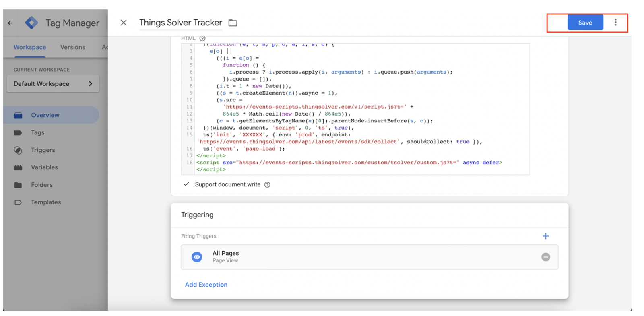The height and width of the screenshot is (316, 644).
Task: Remove the All Pages trigger with minus icon
Action: [545, 257]
